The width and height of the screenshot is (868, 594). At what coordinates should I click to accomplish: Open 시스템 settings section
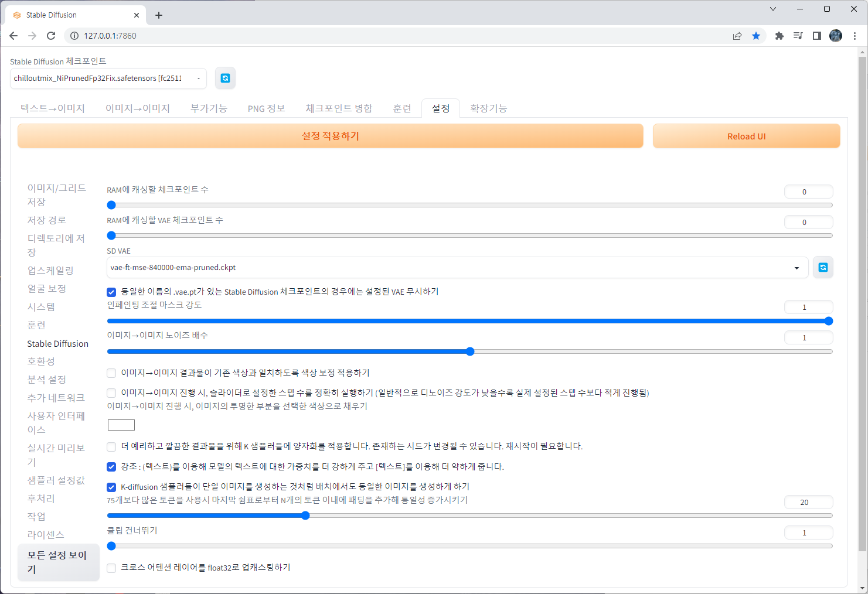pyautogui.click(x=41, y=307)
